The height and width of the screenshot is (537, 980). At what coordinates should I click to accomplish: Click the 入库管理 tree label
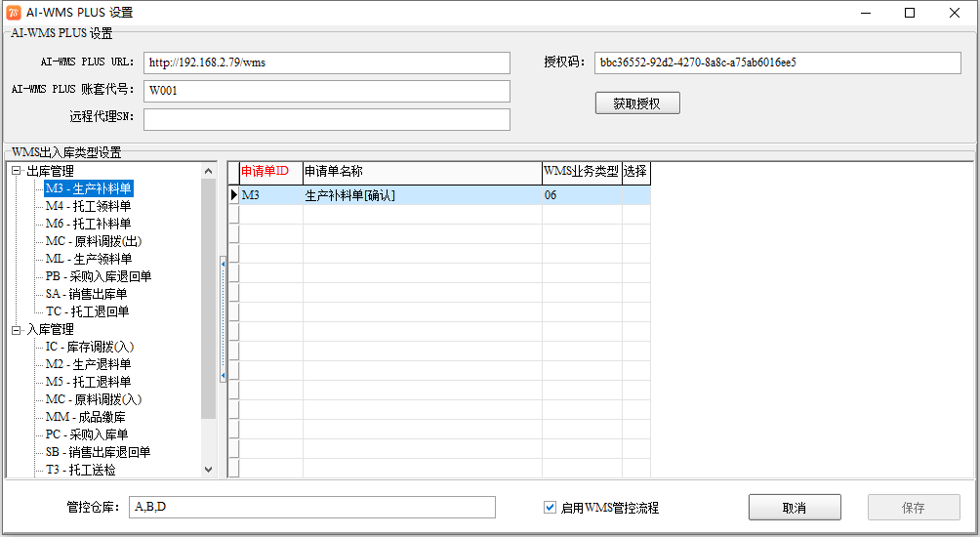50,329
